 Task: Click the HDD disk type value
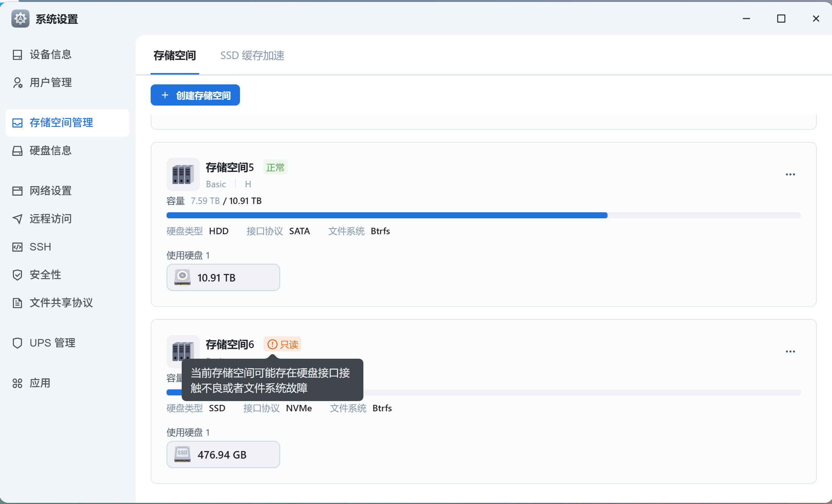(x=218, y=231)
